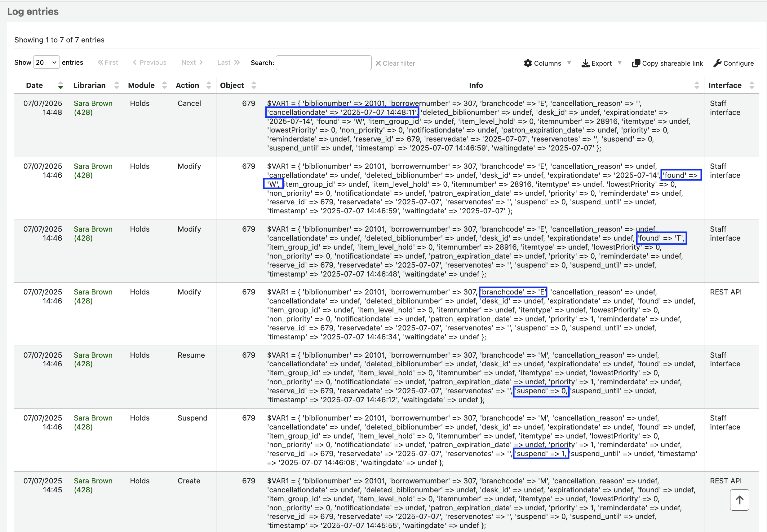The height and width of the screenshot is (532, 767).
Task: Focus the Search input field
Action: pos(323,63)
